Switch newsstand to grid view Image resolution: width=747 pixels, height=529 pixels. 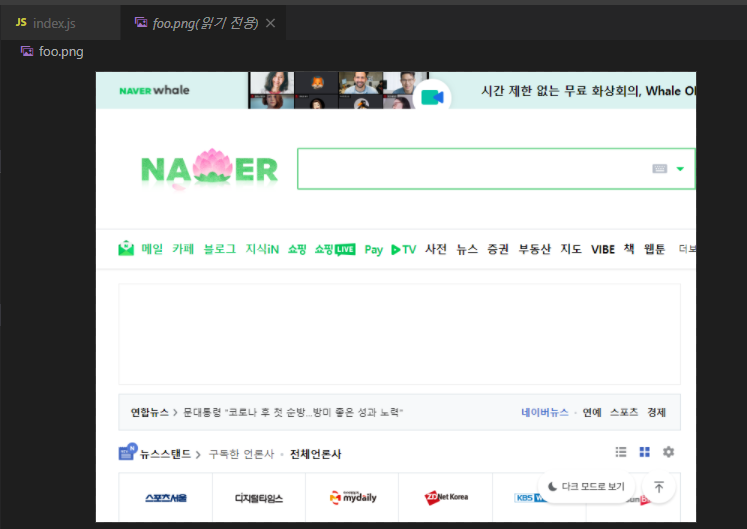[x=645, y=452]
